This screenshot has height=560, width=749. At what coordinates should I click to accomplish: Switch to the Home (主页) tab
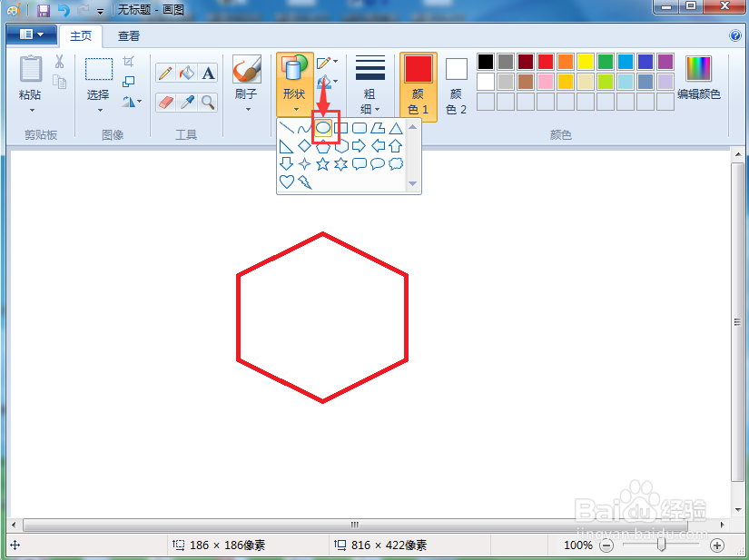[x=81, y=36]
